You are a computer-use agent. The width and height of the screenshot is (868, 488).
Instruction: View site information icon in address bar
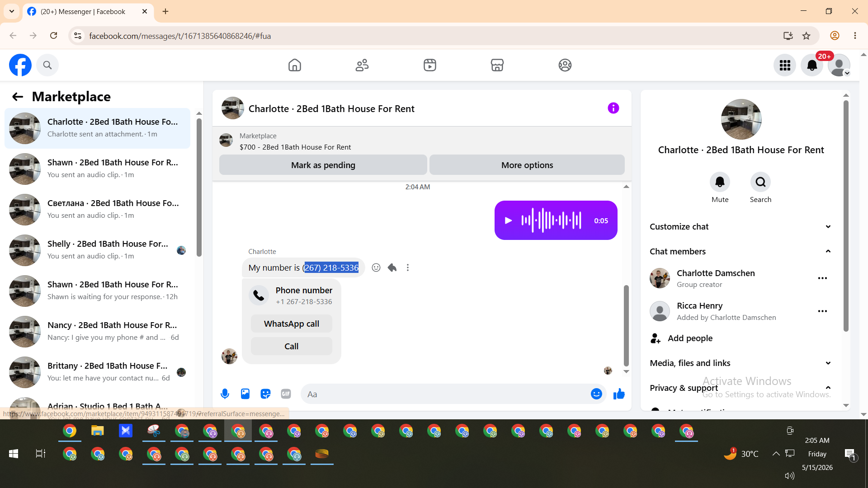pos(78,36)
